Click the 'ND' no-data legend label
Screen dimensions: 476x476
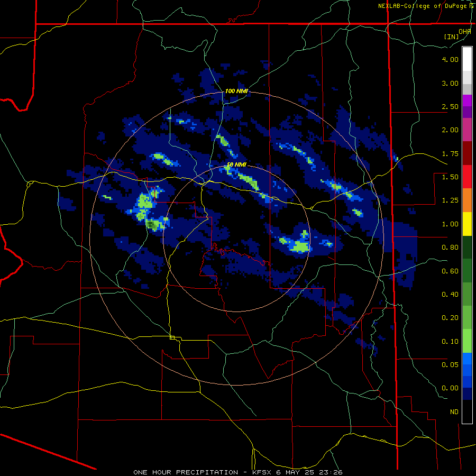454,412
